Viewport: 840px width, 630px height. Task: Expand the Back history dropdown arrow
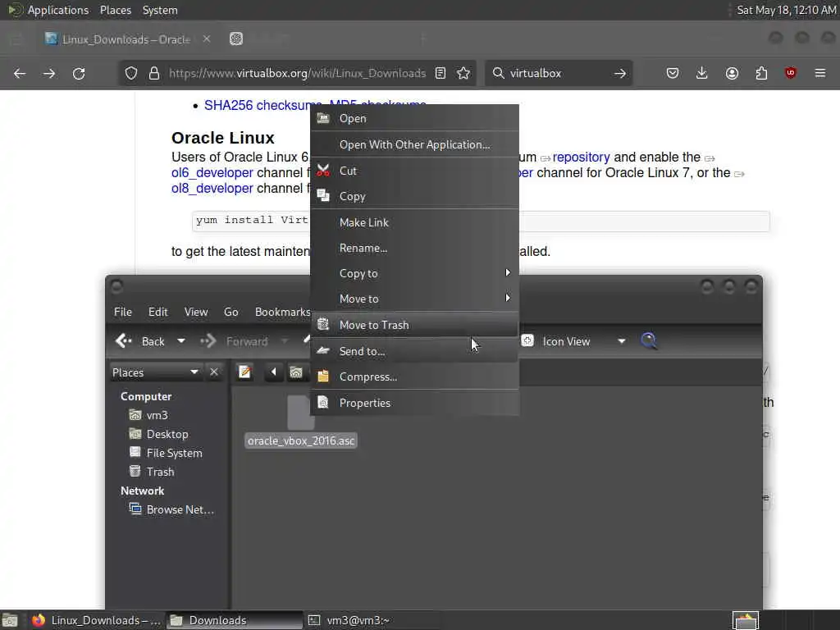point(181,340)
